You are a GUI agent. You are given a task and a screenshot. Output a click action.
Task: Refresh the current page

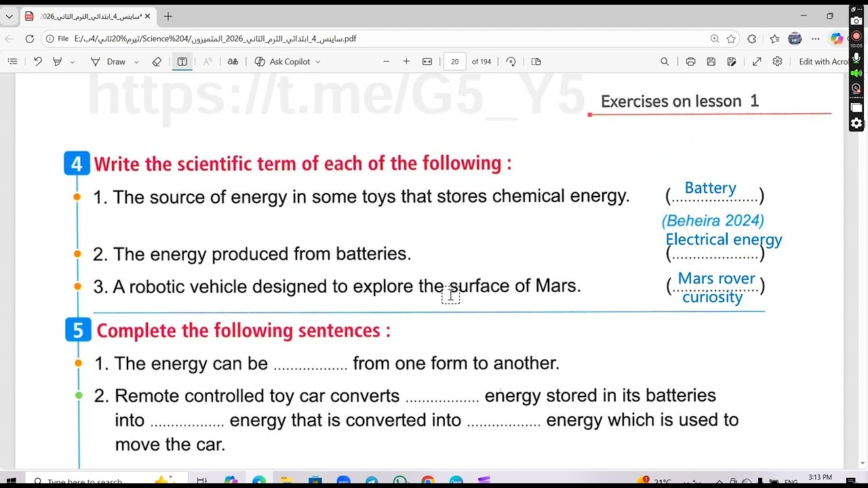[x=29, y=39]
